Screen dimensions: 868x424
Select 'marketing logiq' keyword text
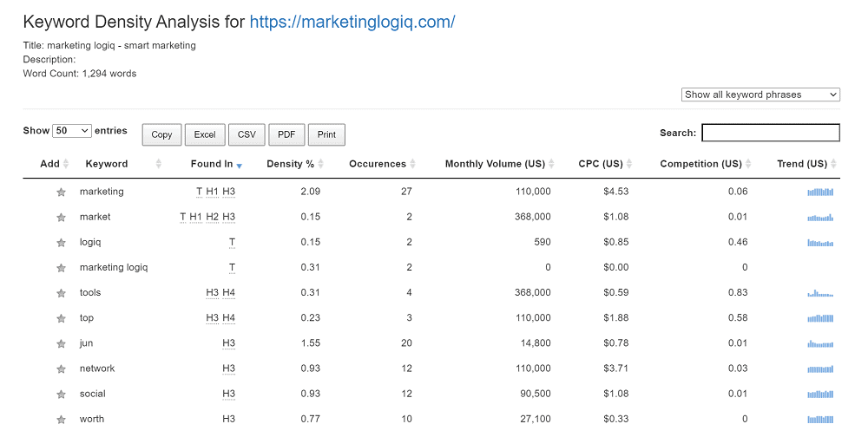point(114,268)
